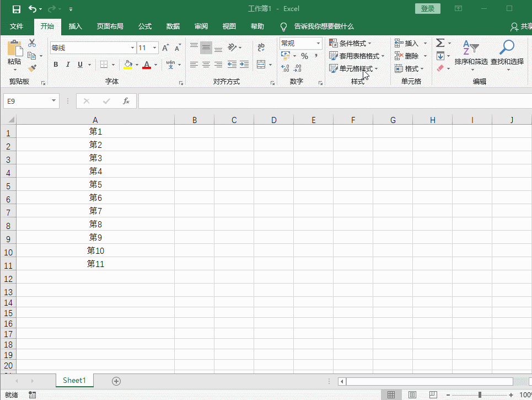The height and width of the screenshot is (400, 532).
Task: Increase indent icon
Action: [x=244, y=65]
